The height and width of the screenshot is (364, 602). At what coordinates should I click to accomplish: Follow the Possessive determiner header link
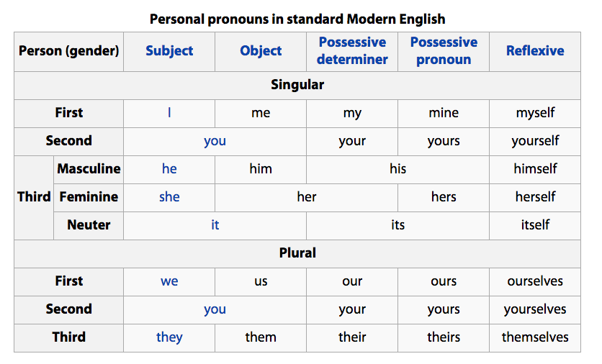point(352,51)
